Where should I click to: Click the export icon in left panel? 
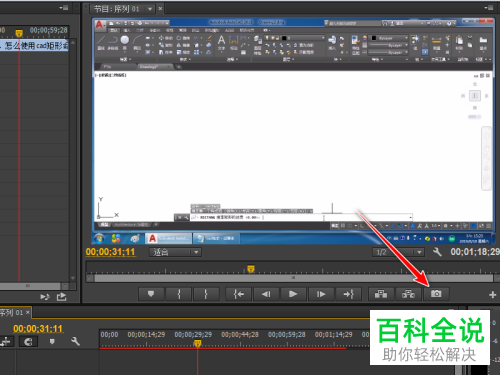tap(61, 297)
